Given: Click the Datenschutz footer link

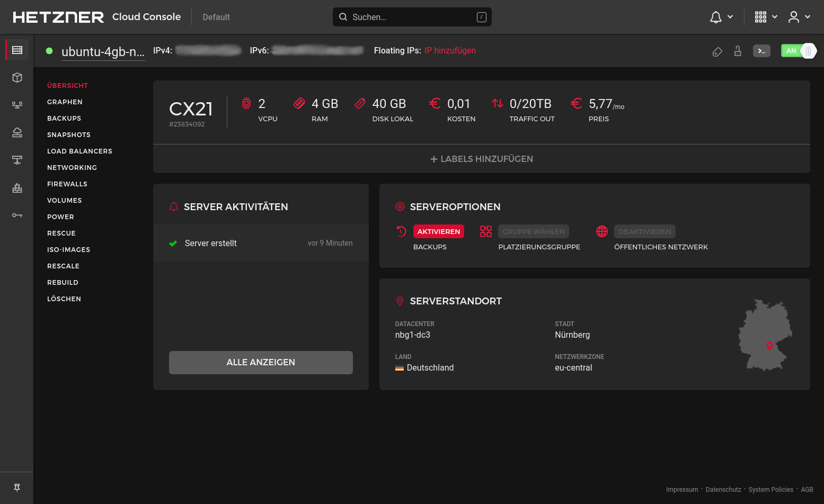Looking at the screenshot, I should [723, 490].
